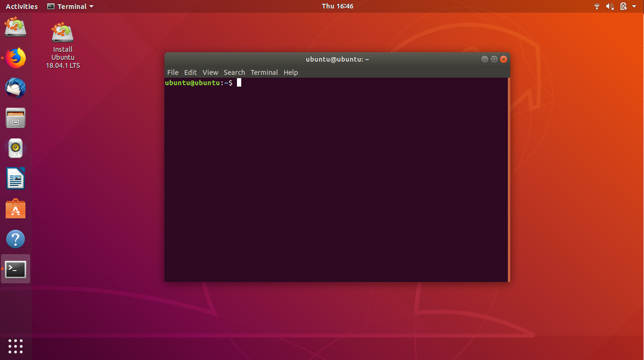Maximize the Terminal window
The image size is (644, 360).
[x=494, y=59]
